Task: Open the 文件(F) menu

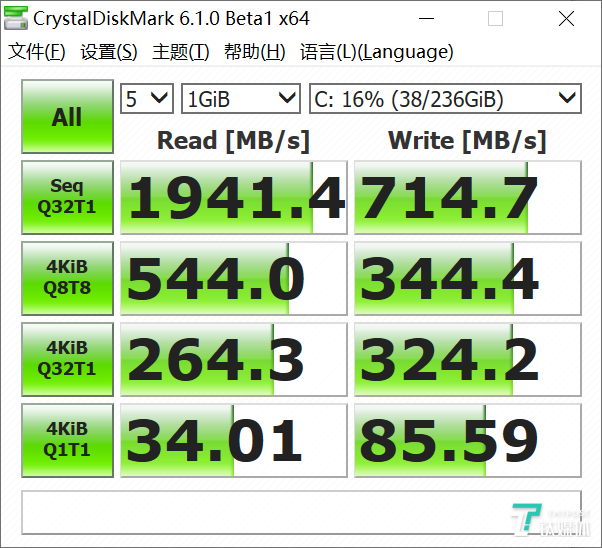Action: 37,52
